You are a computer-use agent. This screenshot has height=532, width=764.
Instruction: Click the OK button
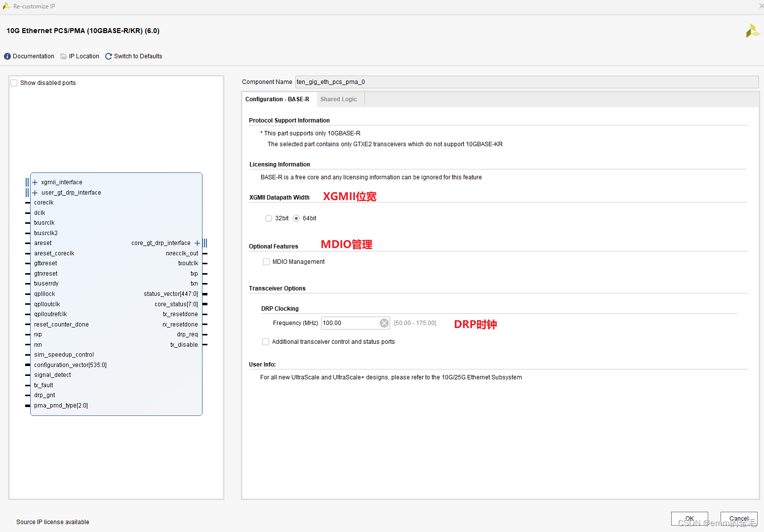pos(689,519)
